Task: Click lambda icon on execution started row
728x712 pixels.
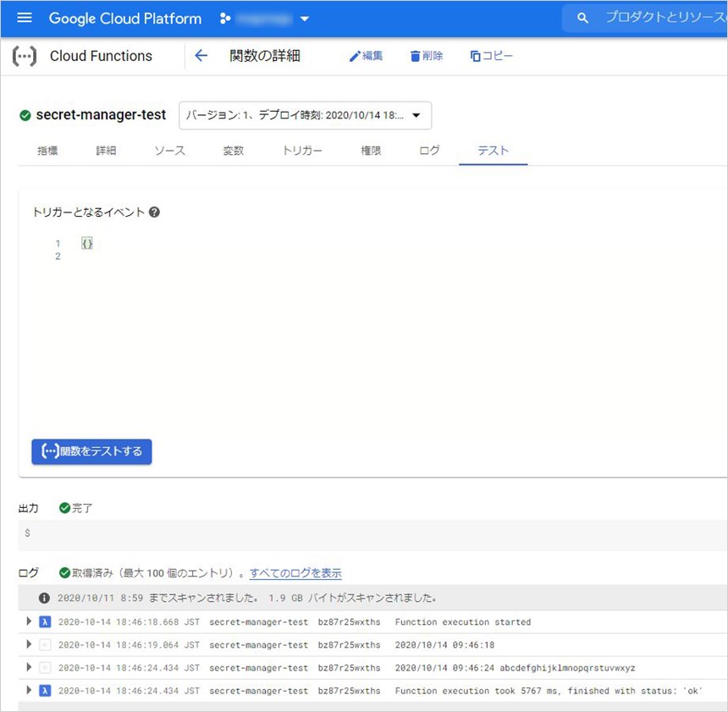Action: pos(45,622)
